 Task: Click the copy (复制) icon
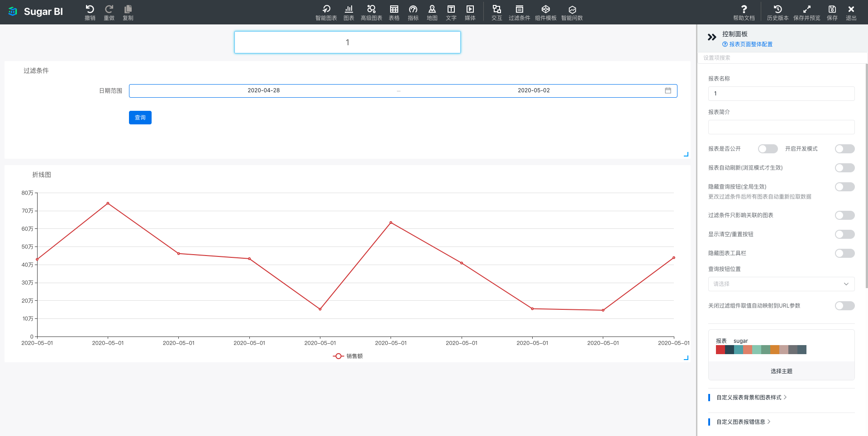(x=128, y=12)
